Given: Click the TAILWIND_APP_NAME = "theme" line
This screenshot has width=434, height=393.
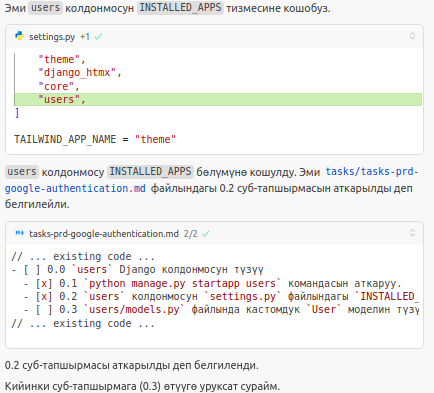Looking at the screenshot, I should click(95, 139).
